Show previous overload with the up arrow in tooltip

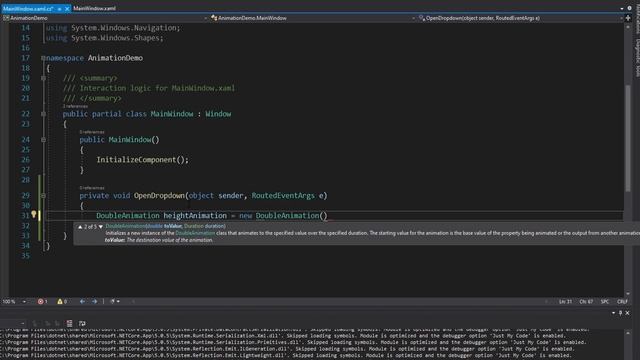click(x=80, y=227)
